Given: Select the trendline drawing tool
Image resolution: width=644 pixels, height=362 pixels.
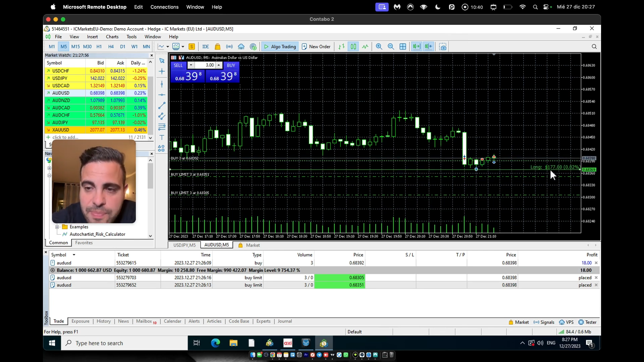Looking at the screenshot, I should [162, 106].
